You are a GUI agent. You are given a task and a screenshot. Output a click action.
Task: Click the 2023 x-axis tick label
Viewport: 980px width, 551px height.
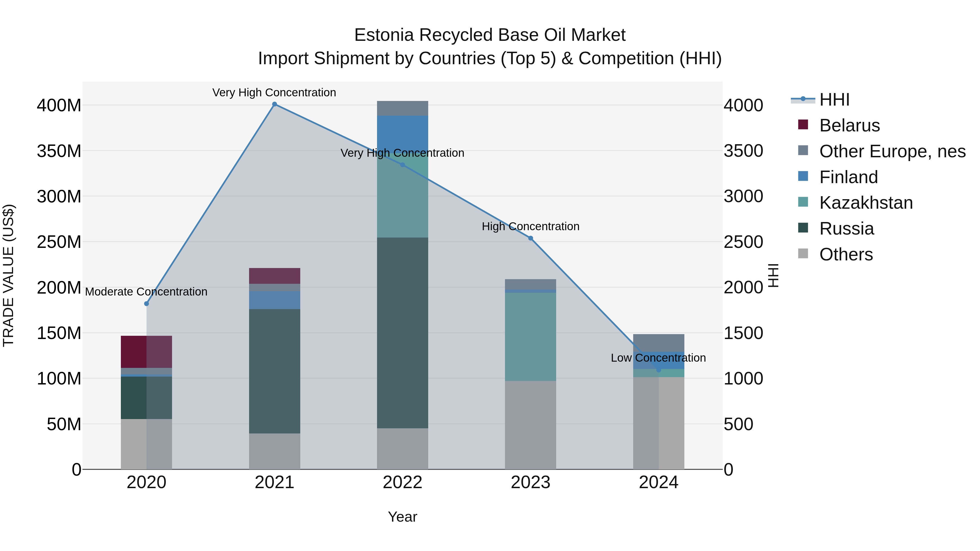pyautogui.click(x=531, y=482)
